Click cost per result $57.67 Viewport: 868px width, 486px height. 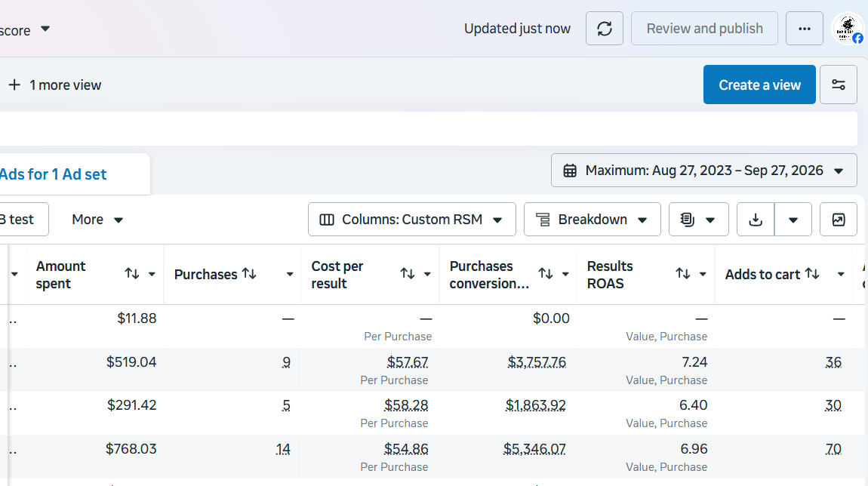pos(408,362)
